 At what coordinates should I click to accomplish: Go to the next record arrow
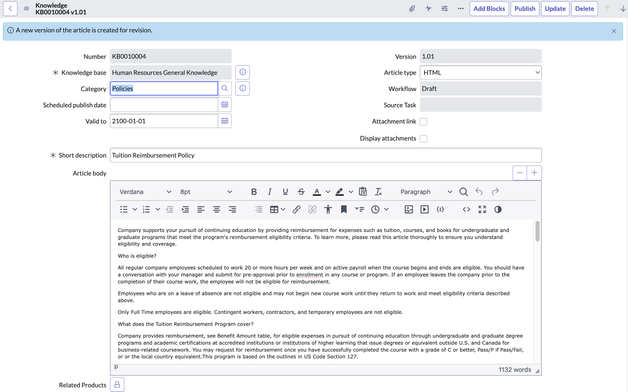(x=623, y=8)
